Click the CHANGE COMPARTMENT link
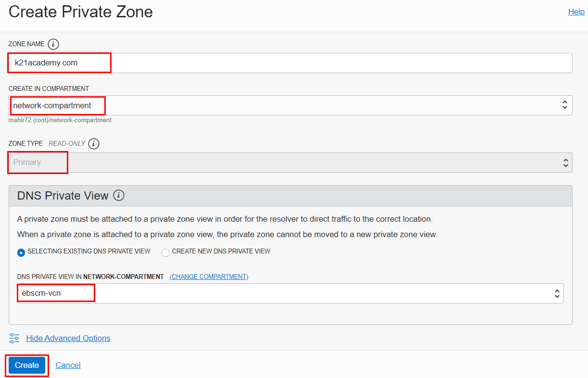588x378 pixels. [x=209, y=277]
